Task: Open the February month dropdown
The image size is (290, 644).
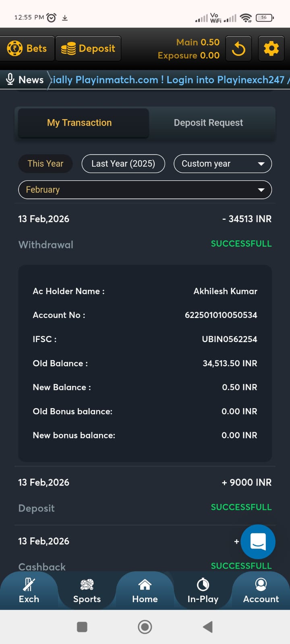Action: click(x=145, y=190)
